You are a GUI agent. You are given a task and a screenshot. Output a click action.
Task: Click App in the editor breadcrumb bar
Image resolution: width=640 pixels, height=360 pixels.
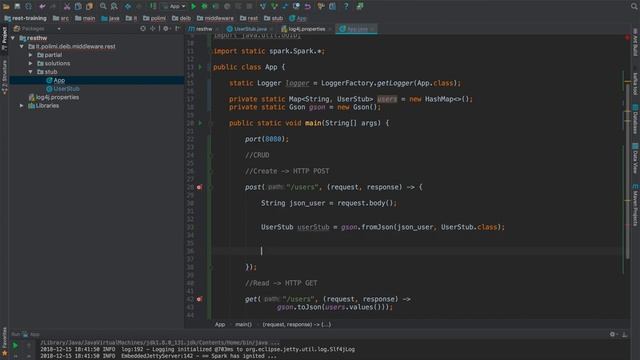(220, 324)
